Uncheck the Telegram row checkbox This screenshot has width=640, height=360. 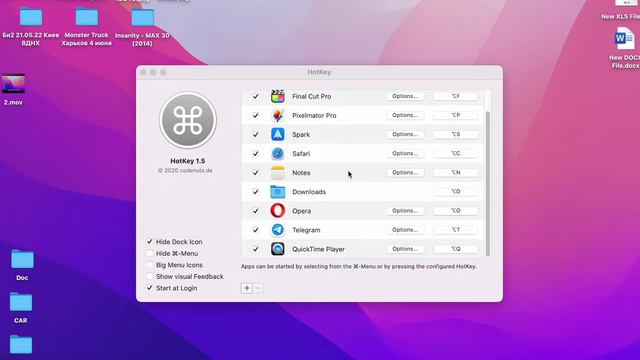(256, 230)
